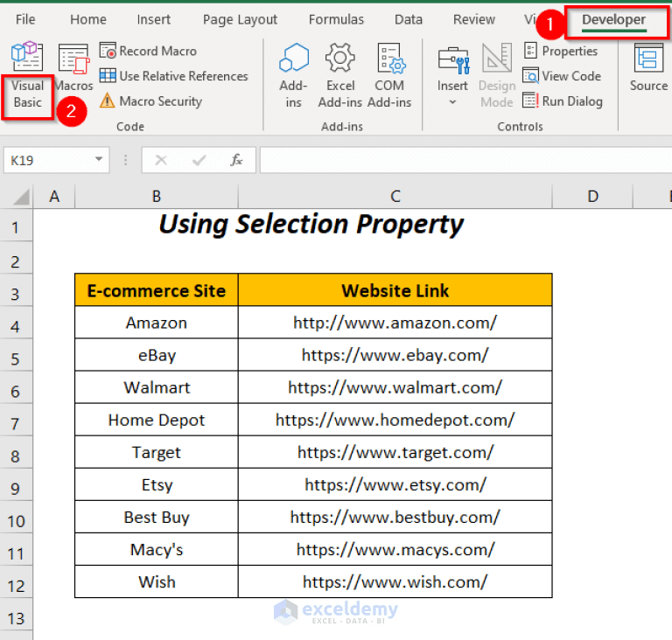
Task: Open the Formulas tab
Action: 336,19
